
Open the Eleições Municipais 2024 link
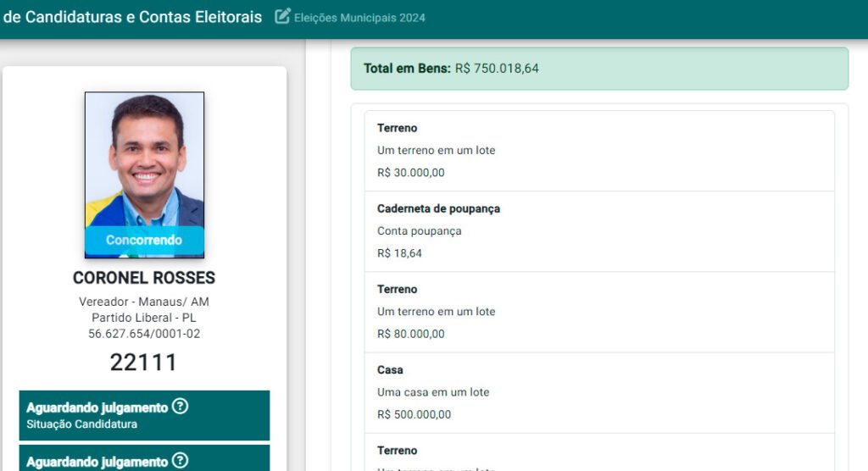coord(359,18)
